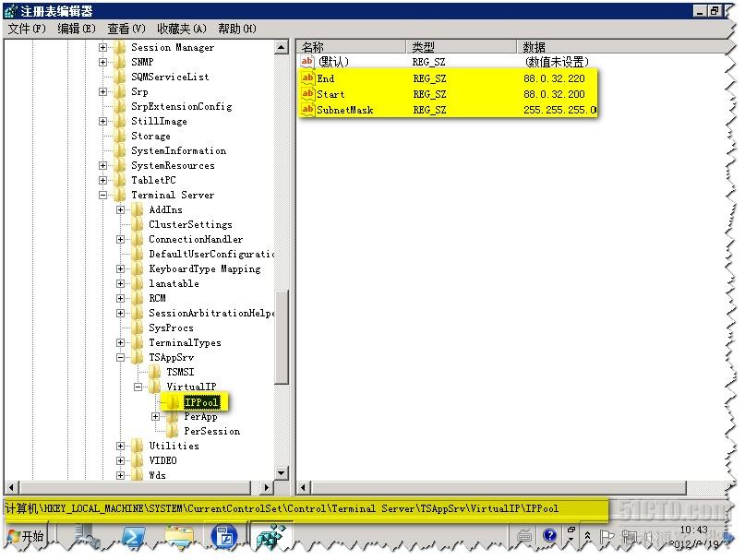This screenshot has width=745, height=560.
Task: Select the 255.255.255.0 data cell
Action: point(559,110)
